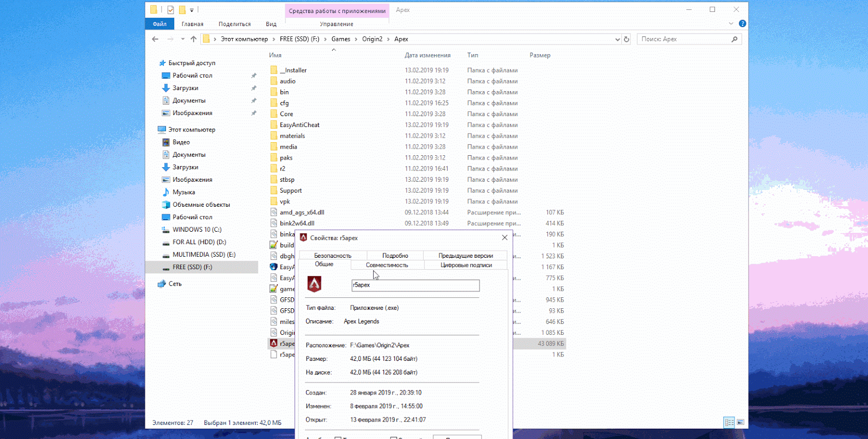
Task: Switch to details list view icon
Action: 729,422
